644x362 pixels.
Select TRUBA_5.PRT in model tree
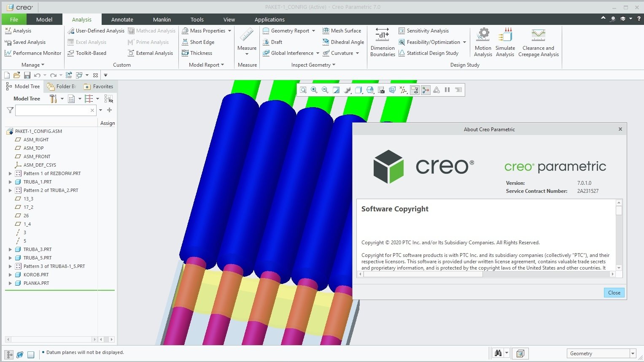pyautogui.click(x=37, y=258)
